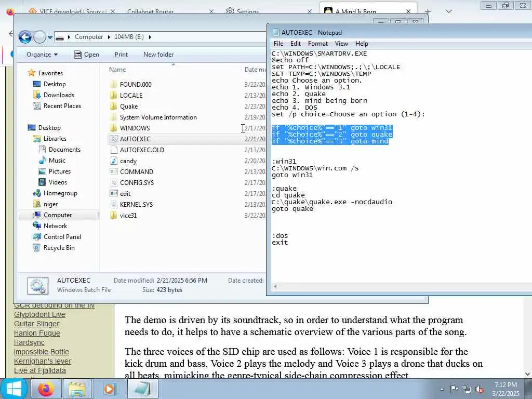Click Open in the Explorer toolbar
Image resolution: width=532 pixels, height=399 pixels.
(x=87, y=55)
